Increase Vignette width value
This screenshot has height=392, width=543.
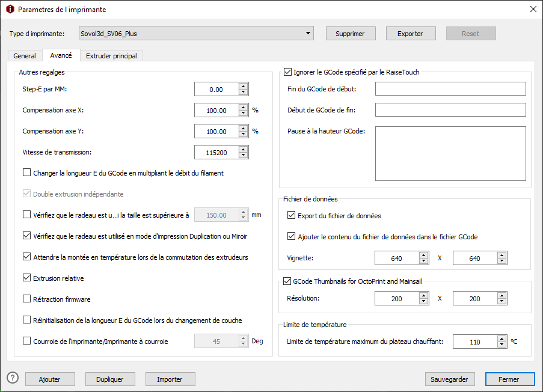[x=423, y=255]
